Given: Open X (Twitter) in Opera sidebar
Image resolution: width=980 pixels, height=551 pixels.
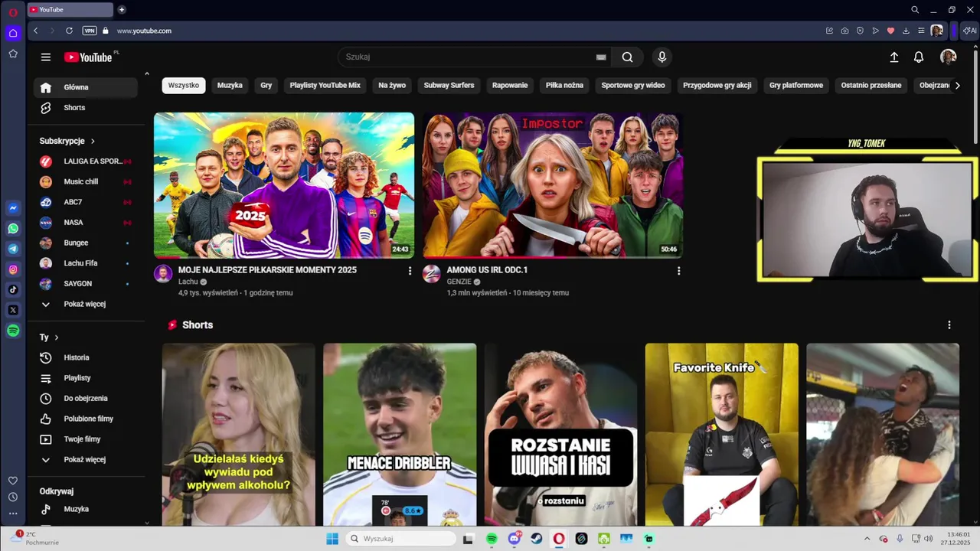Looking at the screenshot, I should click(13, 310).
